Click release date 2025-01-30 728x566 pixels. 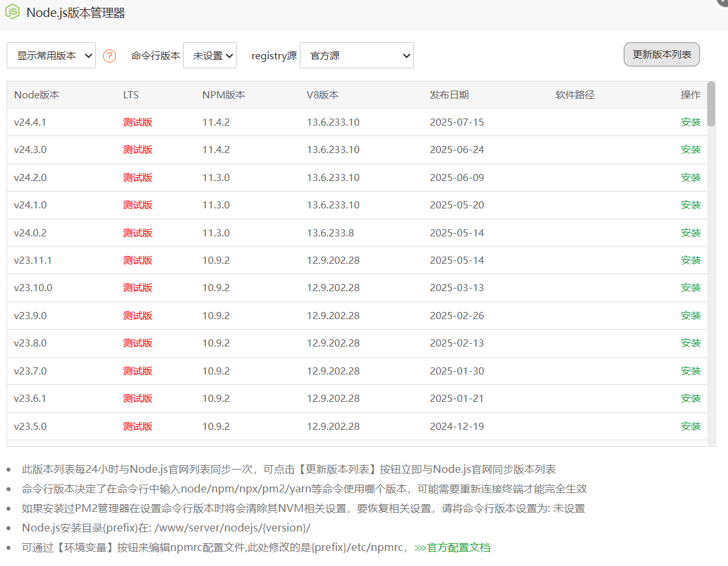coord(457,371)
